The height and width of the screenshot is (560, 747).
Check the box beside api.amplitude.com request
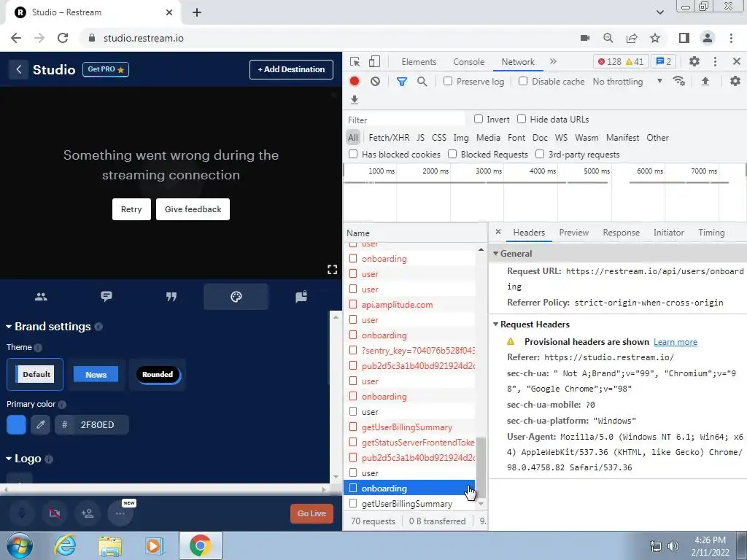click(353, 304)
